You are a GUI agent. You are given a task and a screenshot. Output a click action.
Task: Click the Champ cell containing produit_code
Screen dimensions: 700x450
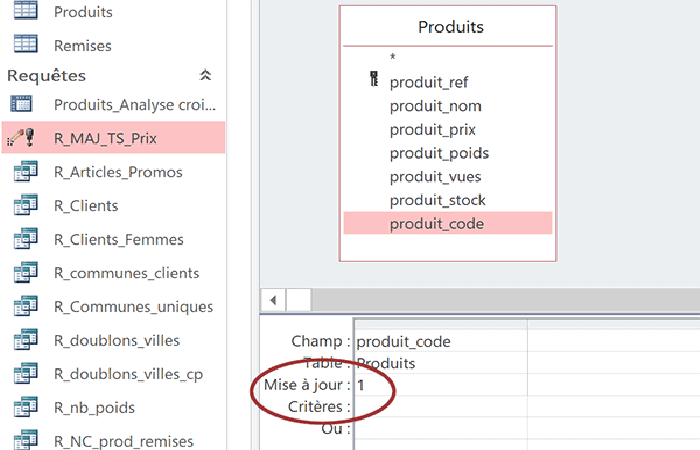coord(441,341)
